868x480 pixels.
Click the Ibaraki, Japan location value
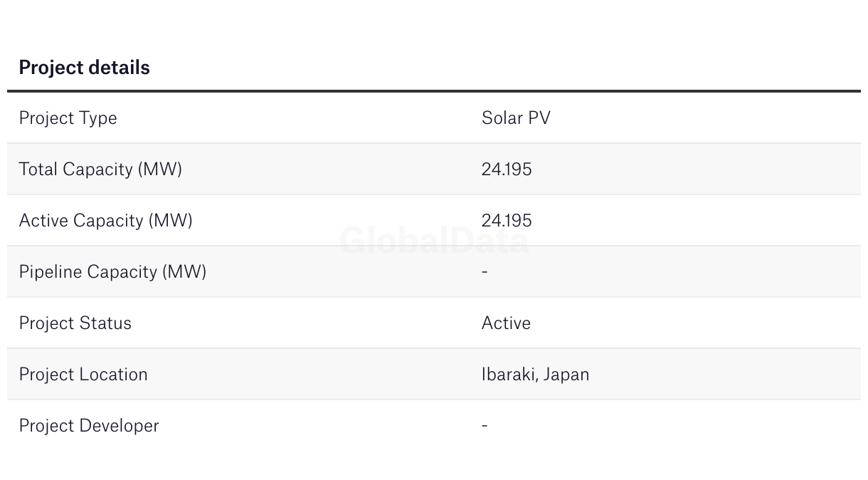535,375
